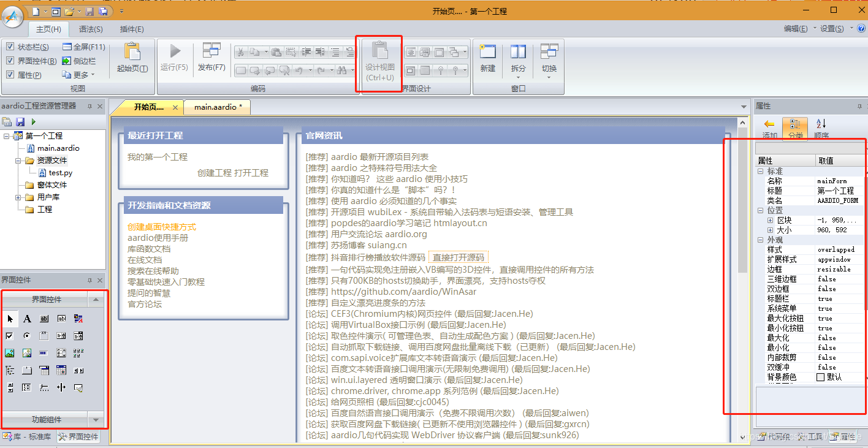Viewport: 868px width, 448px height.
Task: Toggle 全屏(F11) fullscreen mode
Action: click(84, 47)
